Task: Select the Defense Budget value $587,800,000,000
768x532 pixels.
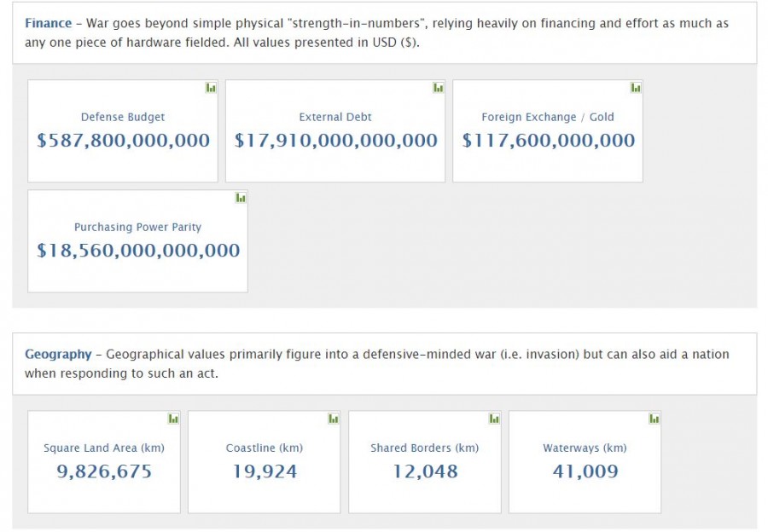Action: click(123, 141)
